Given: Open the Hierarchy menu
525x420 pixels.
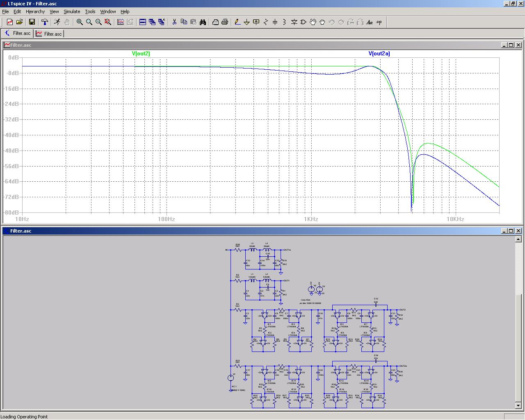Looking at the screenshot, I should pos(35,11).
